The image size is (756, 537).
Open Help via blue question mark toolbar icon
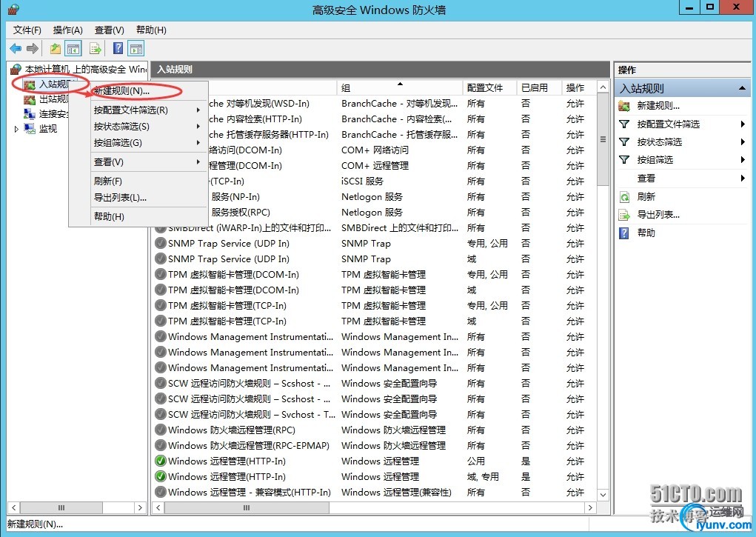click(x=118, y=48)
